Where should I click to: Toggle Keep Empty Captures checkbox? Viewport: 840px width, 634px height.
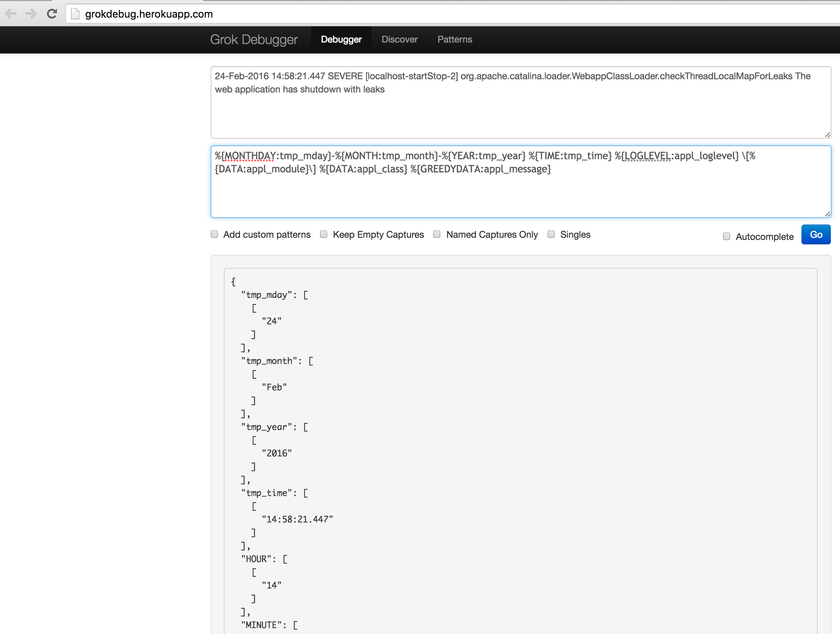pyautogui.click(x=324, y=234)
